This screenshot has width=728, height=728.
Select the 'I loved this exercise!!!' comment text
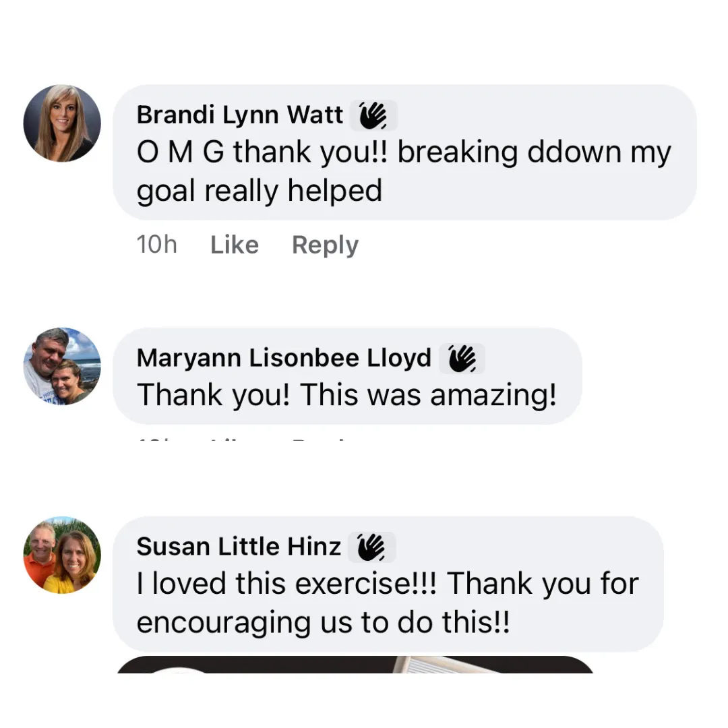click(286, 584)
